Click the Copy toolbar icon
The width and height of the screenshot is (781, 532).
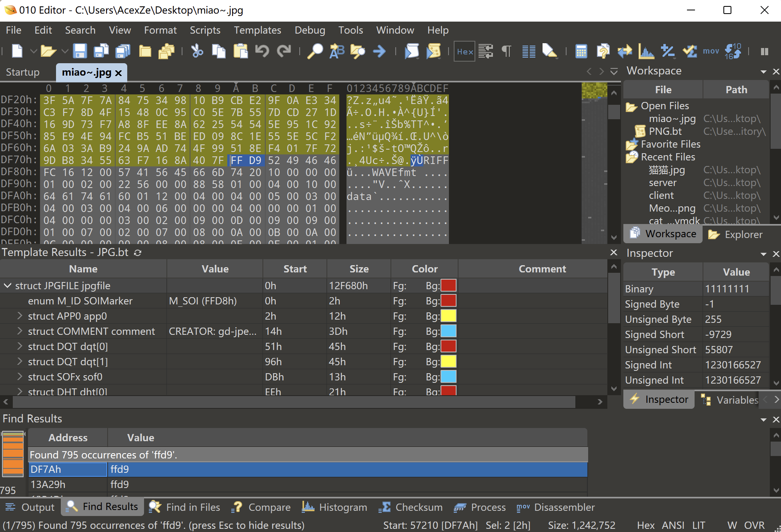pyautogui.click(x=218, y=51)
